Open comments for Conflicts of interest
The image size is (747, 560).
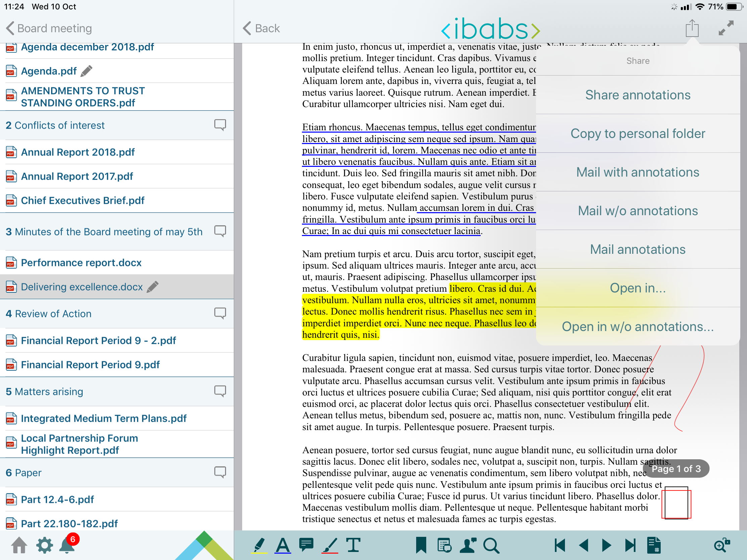click(x=220, y=125)
